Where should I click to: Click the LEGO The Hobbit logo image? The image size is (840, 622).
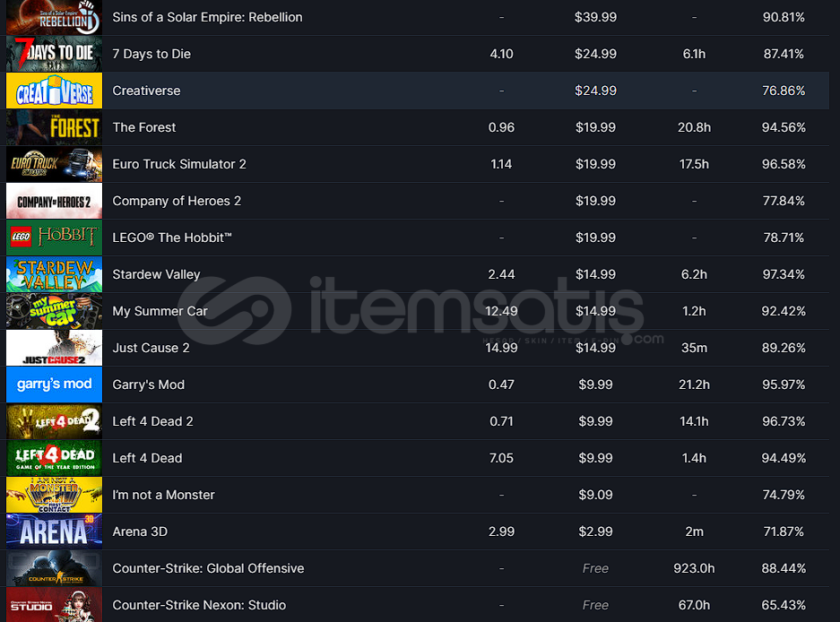(54, 238)
